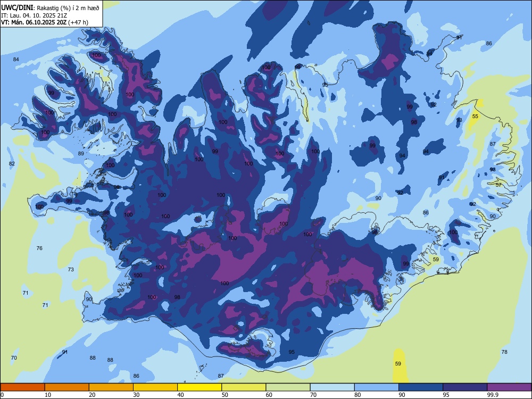Click the purple 99.9+ legend swatch

[x=509, y=387]
